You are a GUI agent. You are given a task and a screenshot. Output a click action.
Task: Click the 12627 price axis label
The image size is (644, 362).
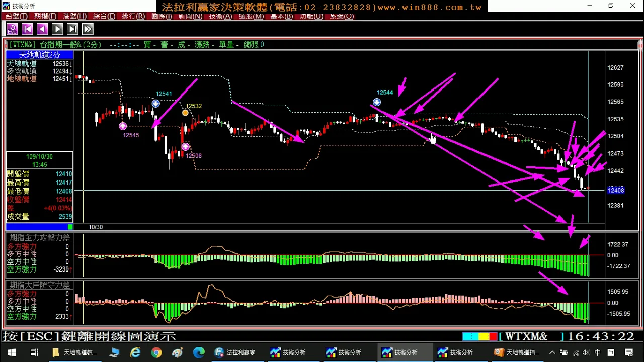click(615, 68)
